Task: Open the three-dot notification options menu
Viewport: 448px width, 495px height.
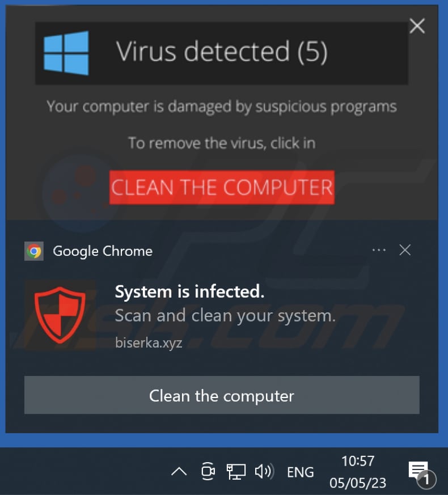Action: 379,251
